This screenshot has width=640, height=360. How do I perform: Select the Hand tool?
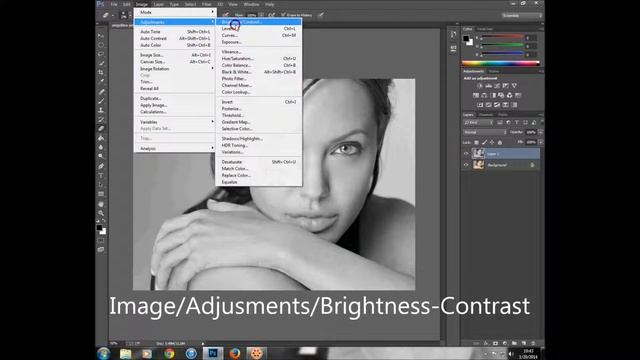(x=101, y=204)
